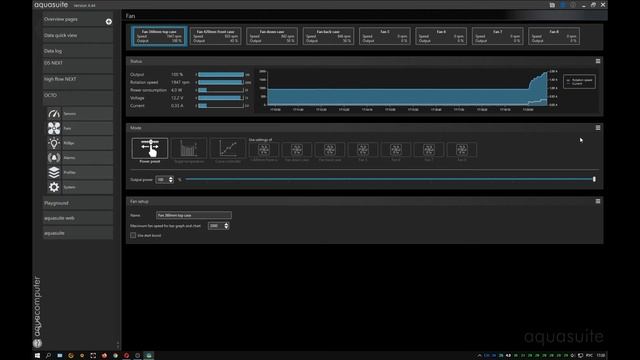
Task: Use settings of Fan down case
Action: pyautogui.click(x=297, y=150)
